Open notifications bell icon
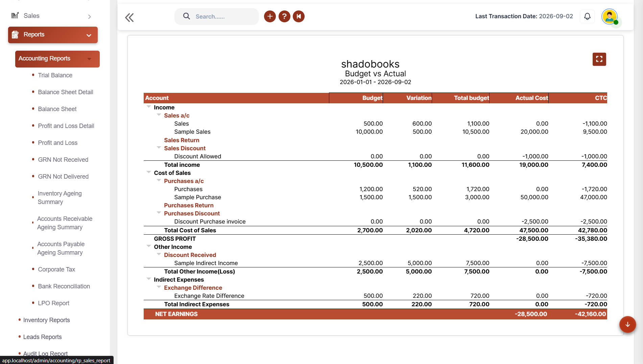This screenshot has width=643, height=364. (587, 16)
